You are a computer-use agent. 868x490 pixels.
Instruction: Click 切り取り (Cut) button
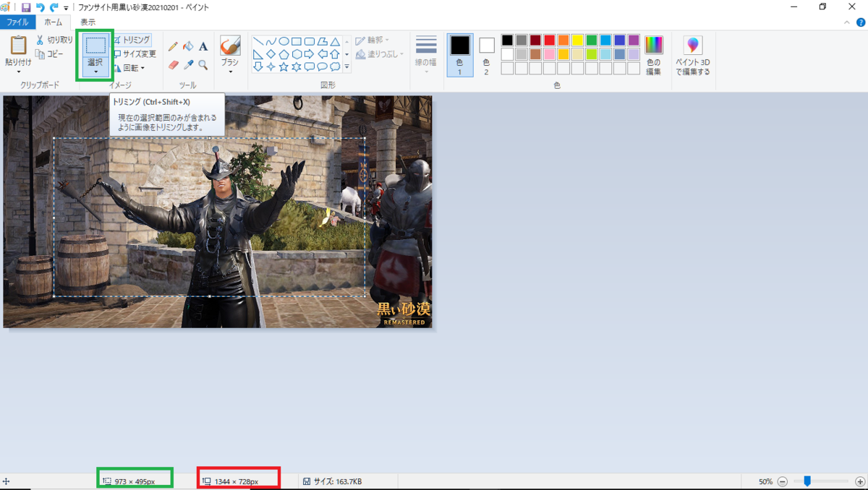54,40
